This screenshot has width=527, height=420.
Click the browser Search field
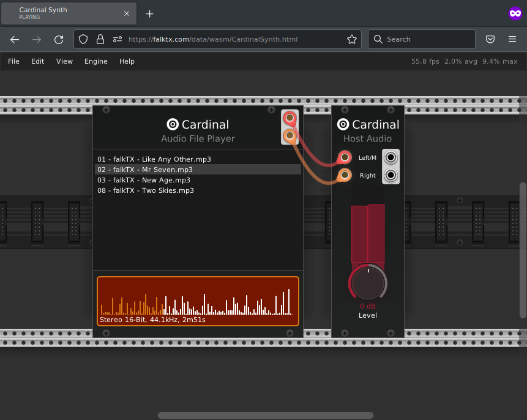coord(422,39)
